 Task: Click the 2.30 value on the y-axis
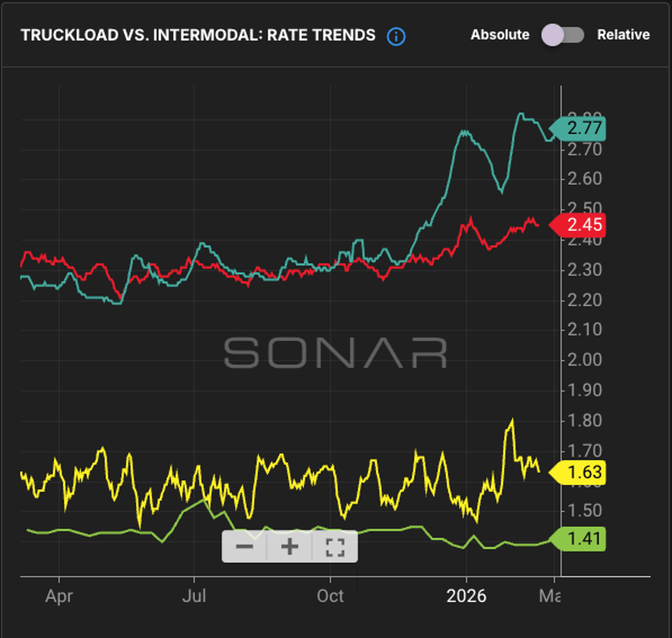583,270
